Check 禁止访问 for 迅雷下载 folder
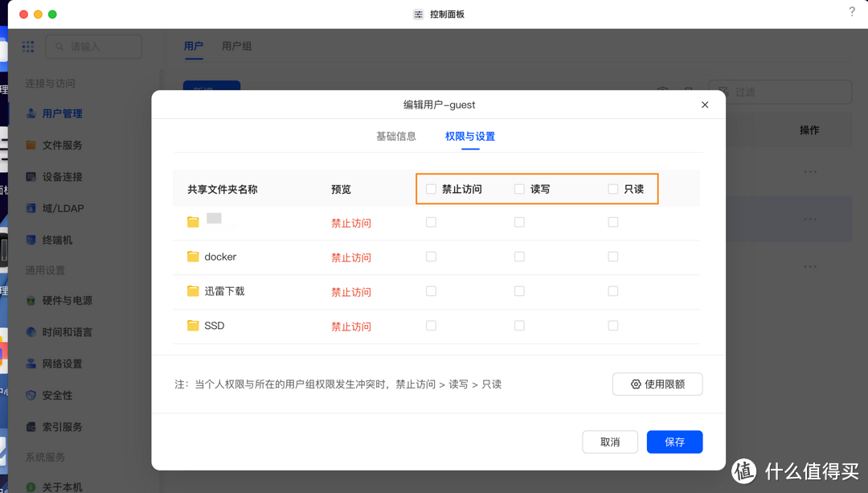Image resolution: width=868 pixels, height=493 pixels. click(x=432, y=291)
